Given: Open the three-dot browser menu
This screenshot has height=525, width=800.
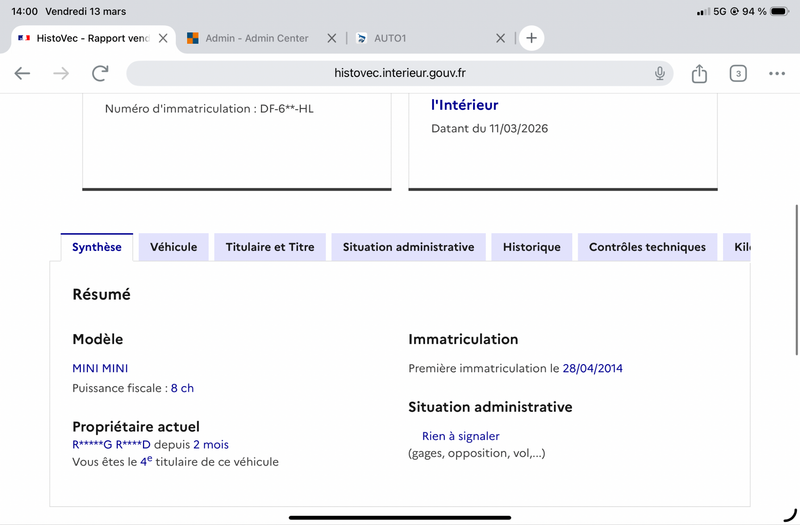Looking at the screenshot, I should (777, 73).
